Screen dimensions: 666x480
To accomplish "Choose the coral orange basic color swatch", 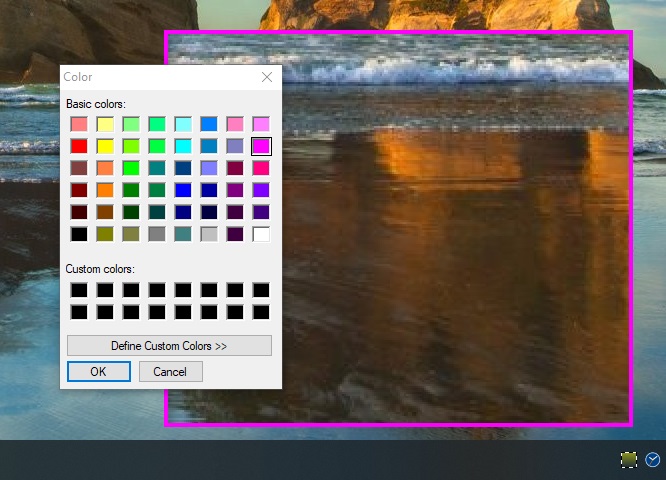I will 105,168.
